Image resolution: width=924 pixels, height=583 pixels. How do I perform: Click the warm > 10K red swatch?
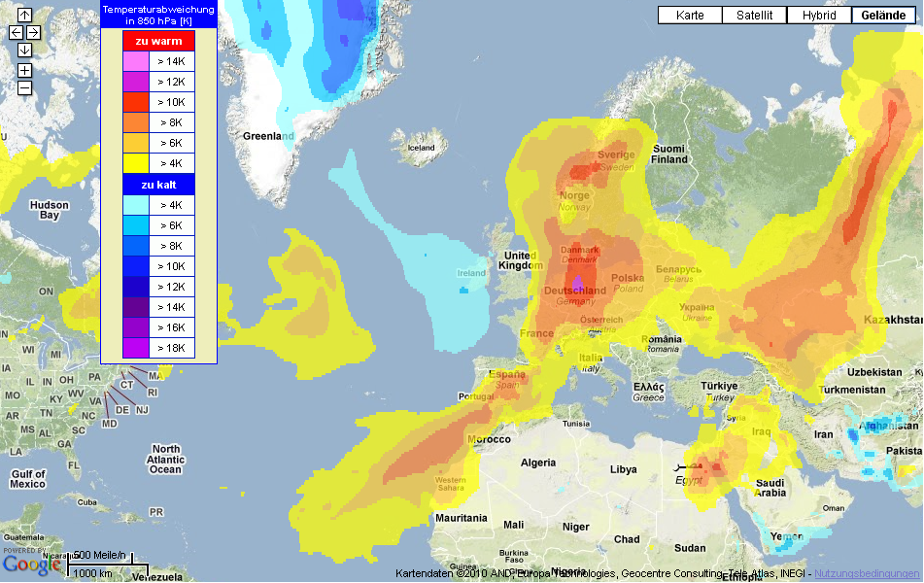coord(135,102)
